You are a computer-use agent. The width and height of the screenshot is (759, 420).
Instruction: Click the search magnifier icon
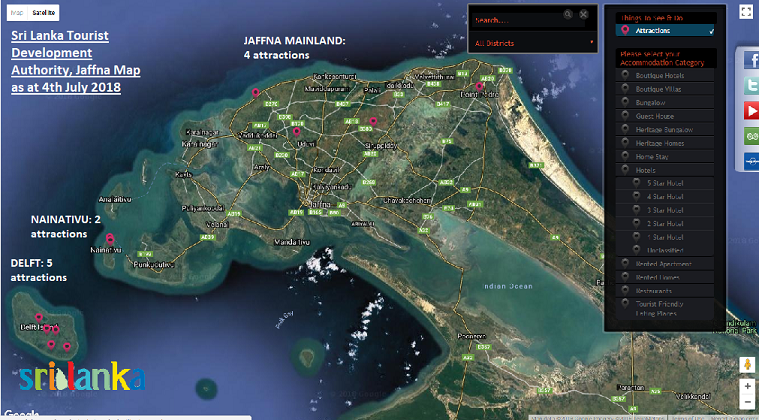568,15
